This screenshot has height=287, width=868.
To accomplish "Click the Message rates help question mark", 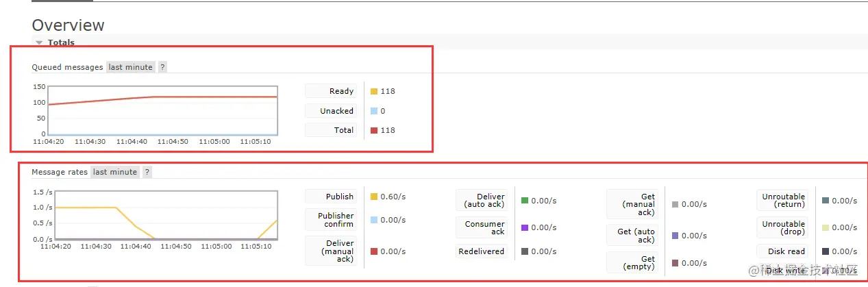I will pos(147,172).
